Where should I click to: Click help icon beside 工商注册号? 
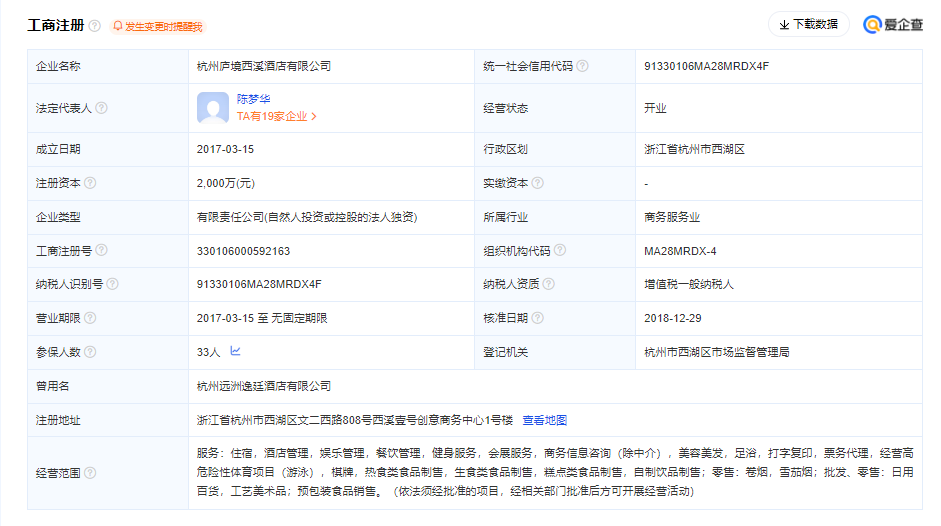pyautogui.click(x=101, y=250)
